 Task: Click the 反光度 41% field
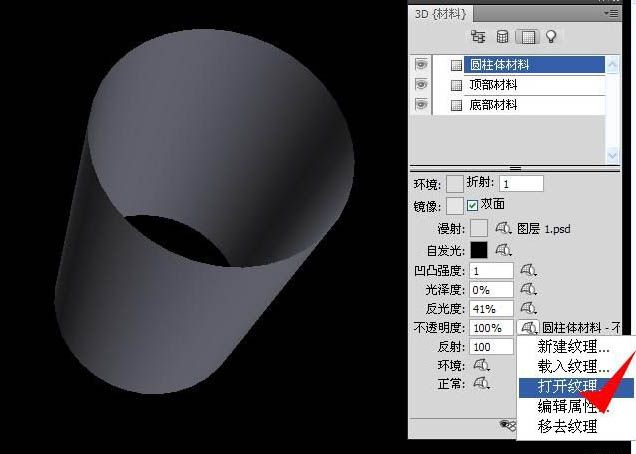pyautogui.click(x=491, y=309)
